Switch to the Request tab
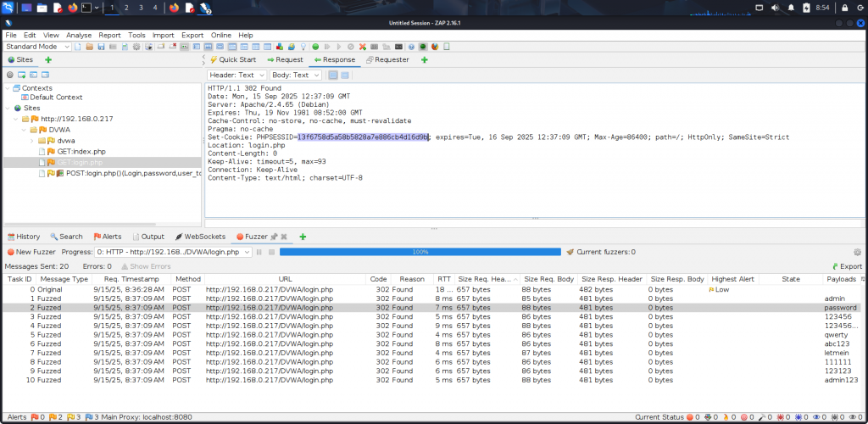This screenshot has width=868, height=424. coord(285,59)
